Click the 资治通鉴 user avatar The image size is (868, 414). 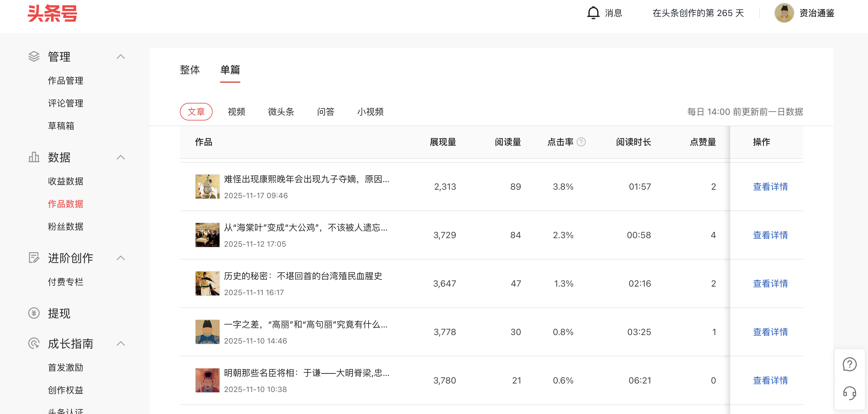point(784,13)
